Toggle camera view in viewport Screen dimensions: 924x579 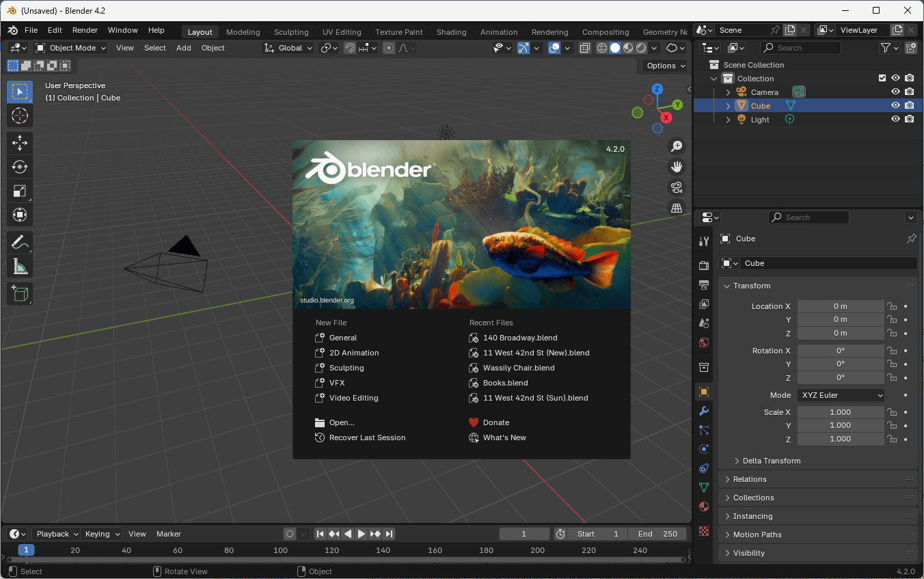coord(677,187)
